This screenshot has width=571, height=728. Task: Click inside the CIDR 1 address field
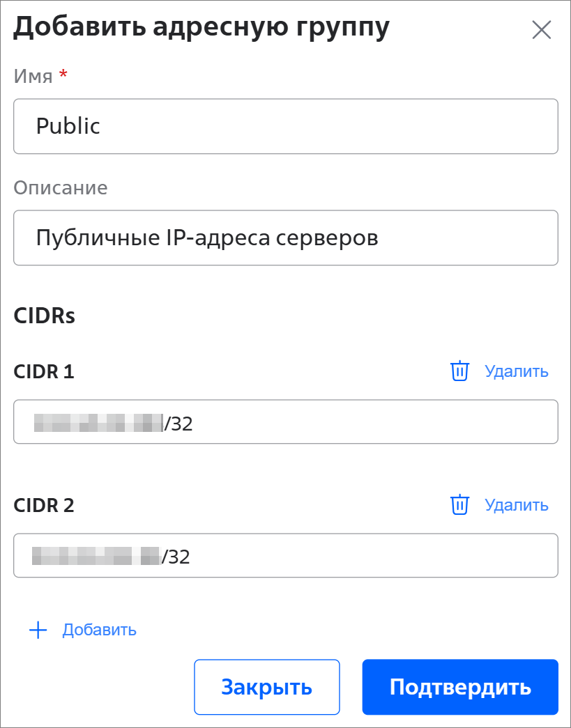(x=349, y=422)
